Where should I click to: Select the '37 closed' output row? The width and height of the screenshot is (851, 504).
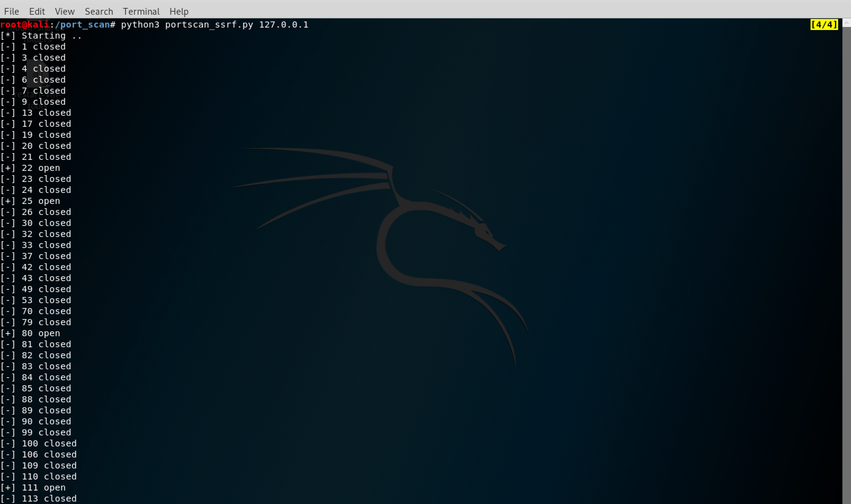click(36, 256)
